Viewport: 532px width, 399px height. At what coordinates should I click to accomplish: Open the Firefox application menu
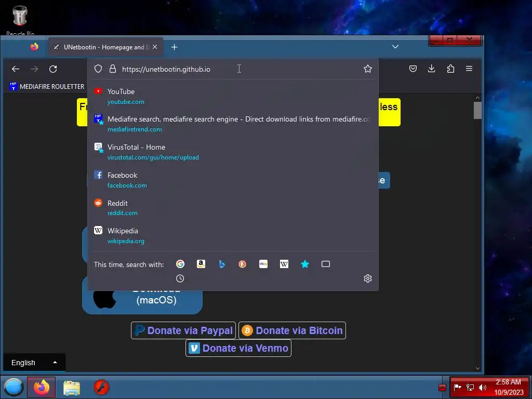click(x=469, y=69)
